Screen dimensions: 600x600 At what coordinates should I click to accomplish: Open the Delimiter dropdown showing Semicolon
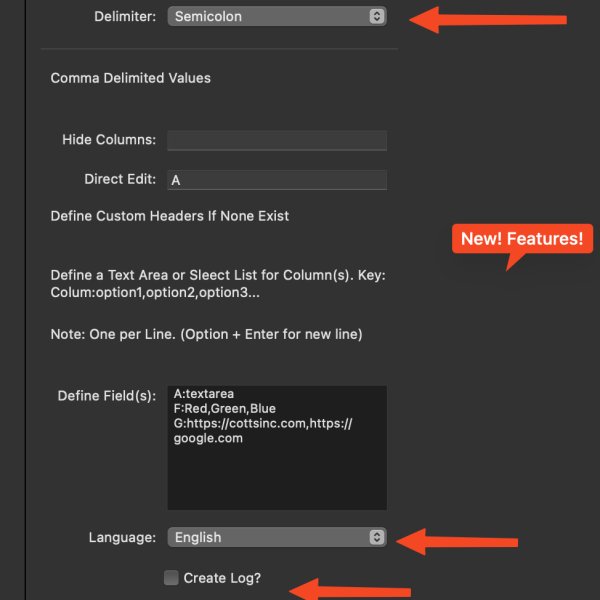click(270, 16)
